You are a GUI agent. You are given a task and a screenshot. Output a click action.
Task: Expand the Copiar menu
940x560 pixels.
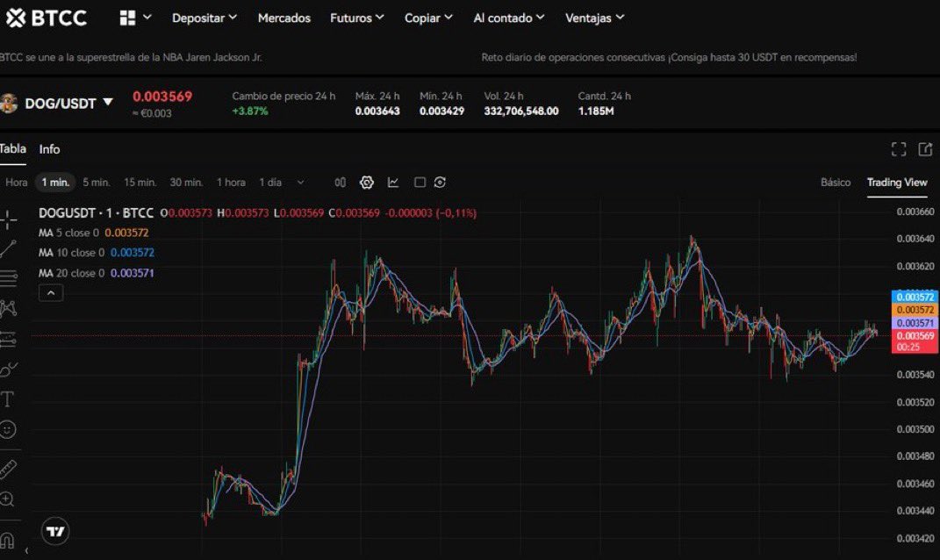(428, 18)
